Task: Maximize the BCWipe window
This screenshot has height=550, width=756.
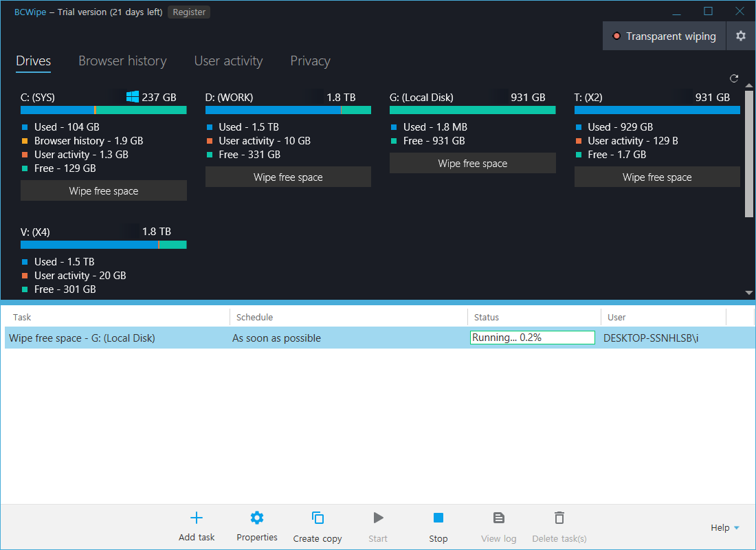Action: (708, 11)
